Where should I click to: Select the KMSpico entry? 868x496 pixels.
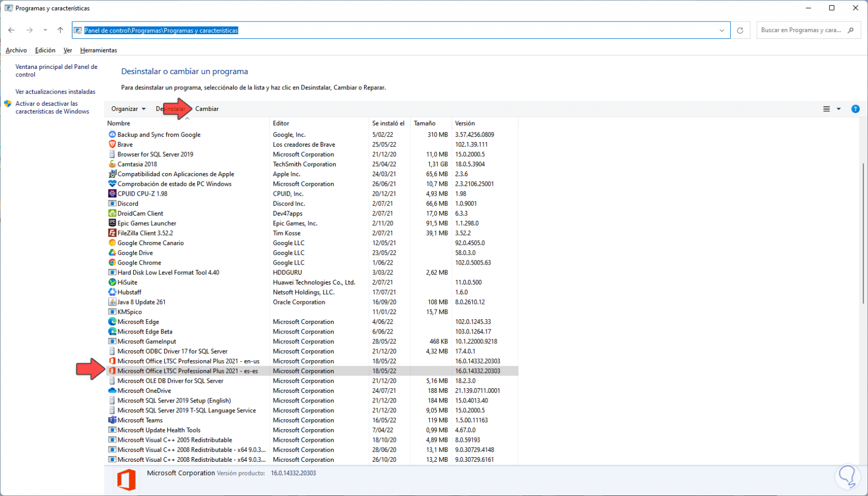click(312, 312)
